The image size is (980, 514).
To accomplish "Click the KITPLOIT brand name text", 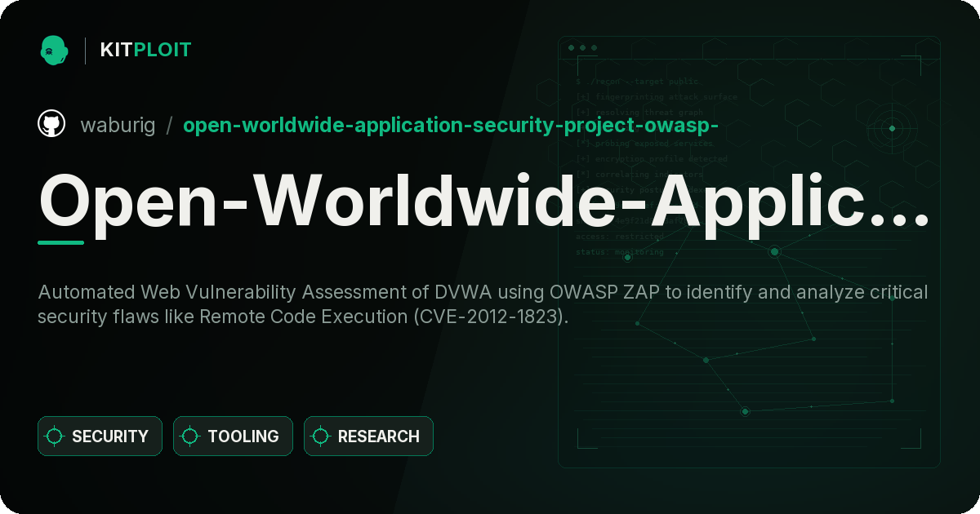I will 145,50.
